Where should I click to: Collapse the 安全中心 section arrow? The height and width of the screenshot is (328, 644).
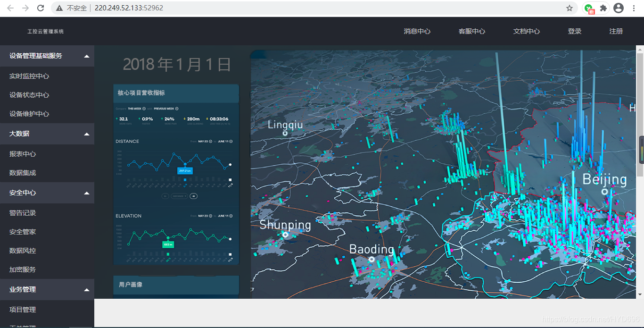click(x=86, y=193)
